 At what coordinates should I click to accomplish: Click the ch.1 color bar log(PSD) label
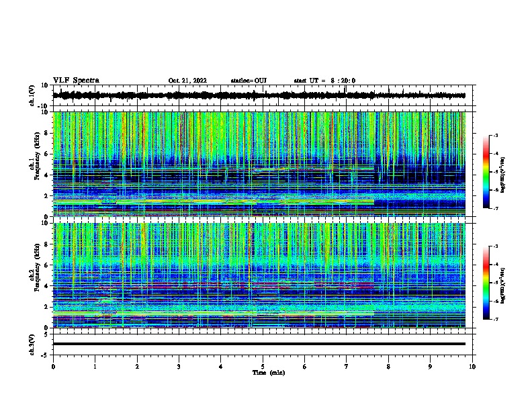tap(503, 175)
